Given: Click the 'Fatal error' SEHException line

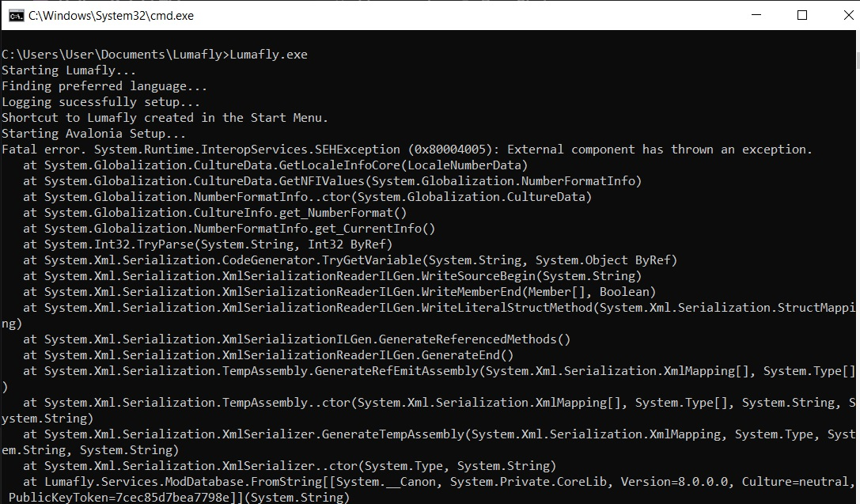Looking at the screenshot, I should click(407, 150).
